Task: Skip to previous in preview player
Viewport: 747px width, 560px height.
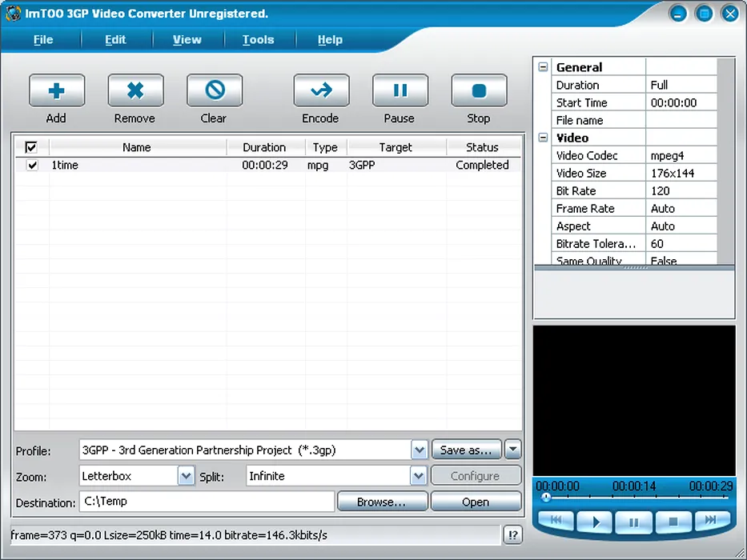Action: [556, 520]
